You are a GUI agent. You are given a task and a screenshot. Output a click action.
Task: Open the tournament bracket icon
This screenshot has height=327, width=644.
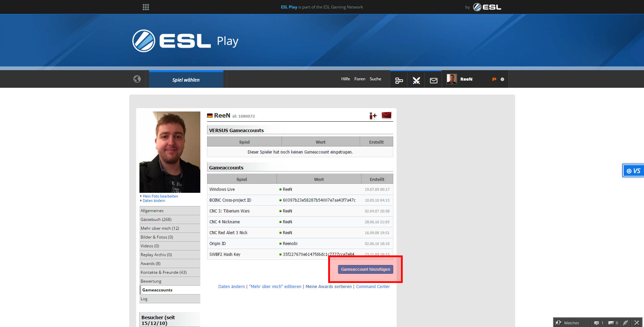(x=399, y=80)
